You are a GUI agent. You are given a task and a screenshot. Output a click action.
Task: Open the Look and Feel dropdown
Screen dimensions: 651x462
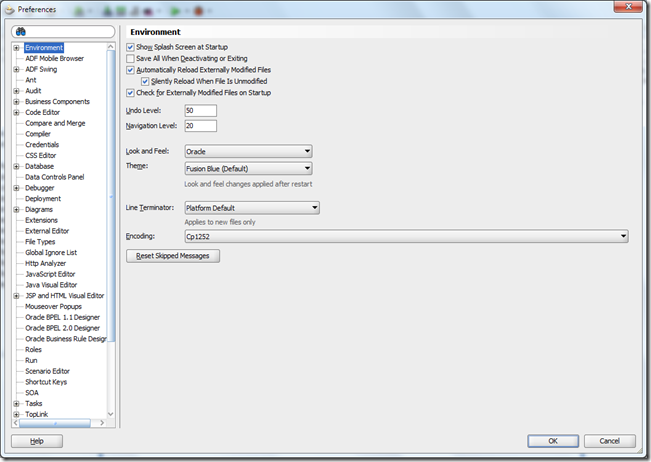pyautogui.click(x=248, y=152)
